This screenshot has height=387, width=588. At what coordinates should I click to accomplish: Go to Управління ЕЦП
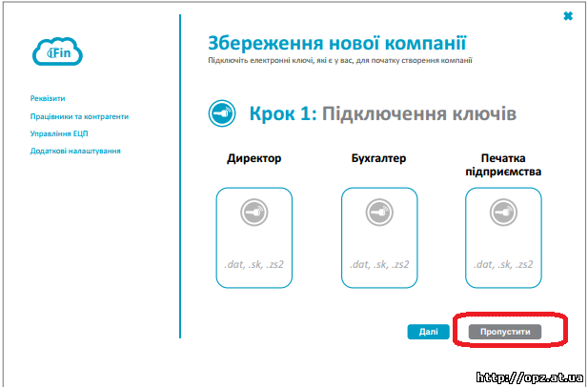(x=59, y=133)
